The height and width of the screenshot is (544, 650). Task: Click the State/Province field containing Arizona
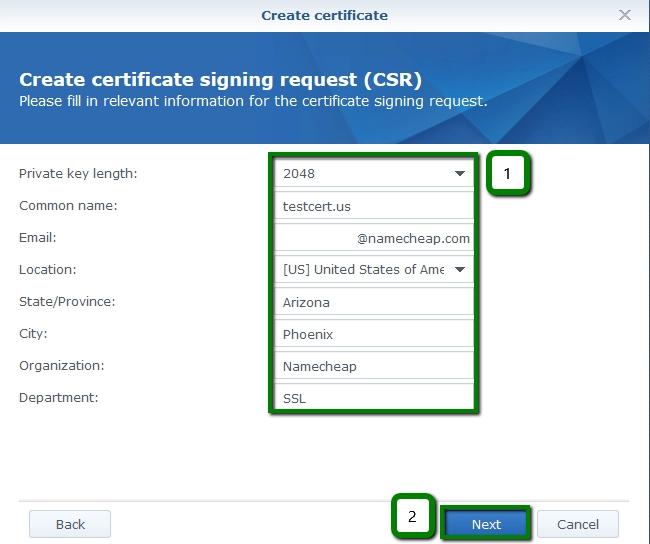372,302
